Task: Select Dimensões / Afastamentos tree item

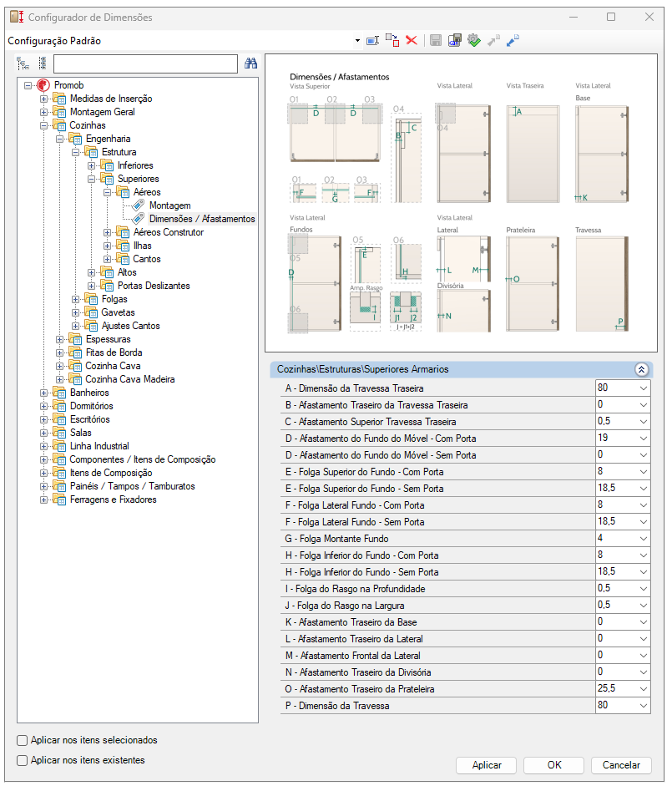Action: click(202, 219)
